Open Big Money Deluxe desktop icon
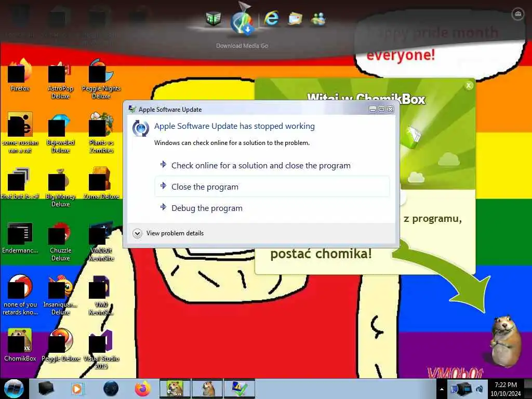 60,187
